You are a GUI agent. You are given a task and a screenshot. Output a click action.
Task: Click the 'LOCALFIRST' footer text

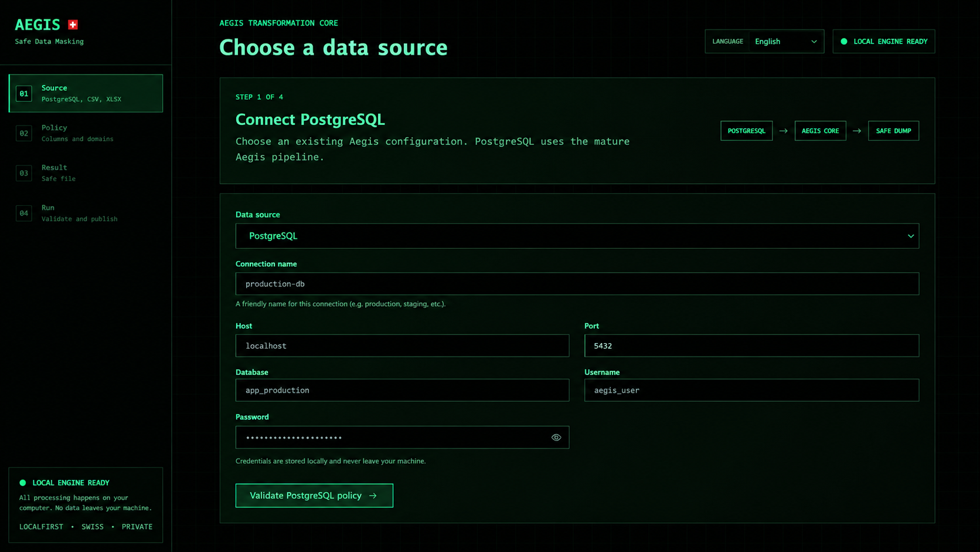click(x=41, y=527)
